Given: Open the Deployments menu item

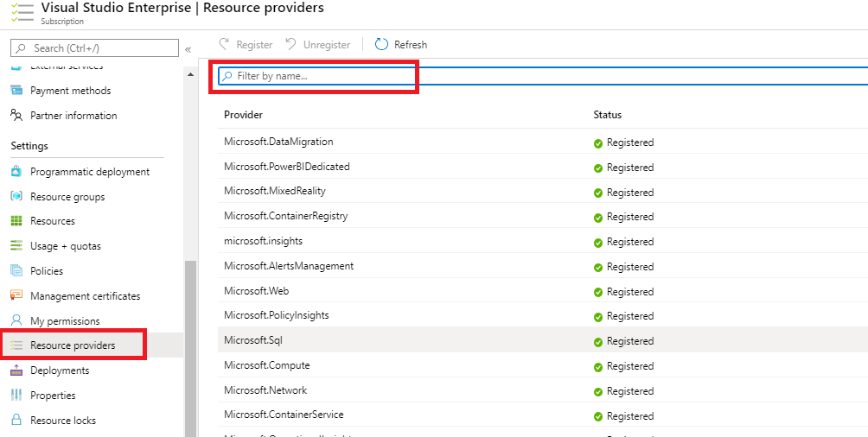Looking at the screenshot, I should 60,370.
